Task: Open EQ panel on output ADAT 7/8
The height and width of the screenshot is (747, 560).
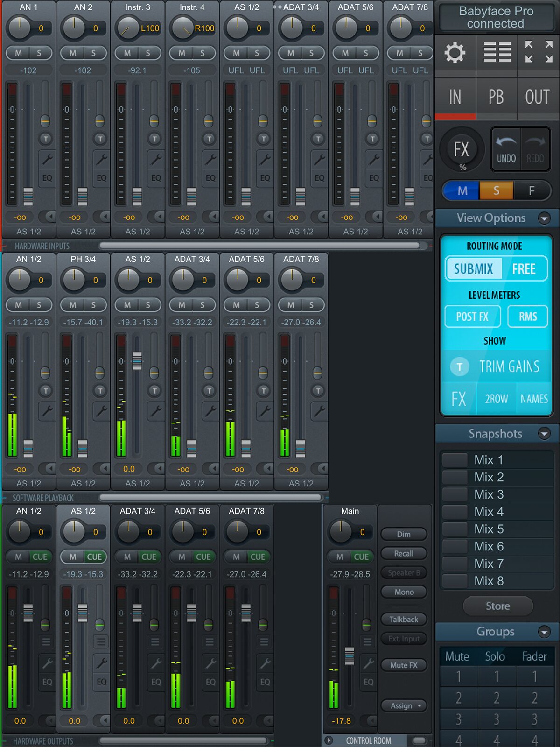Action: pos(265,682)
